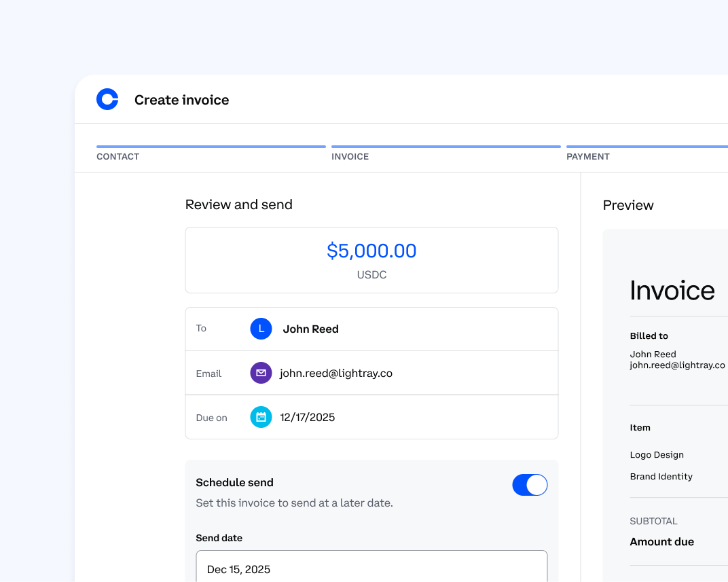Disable the Schedule send toggle
Image resolution: width=728 pixels, height=582 pixels.
[530, 485]
